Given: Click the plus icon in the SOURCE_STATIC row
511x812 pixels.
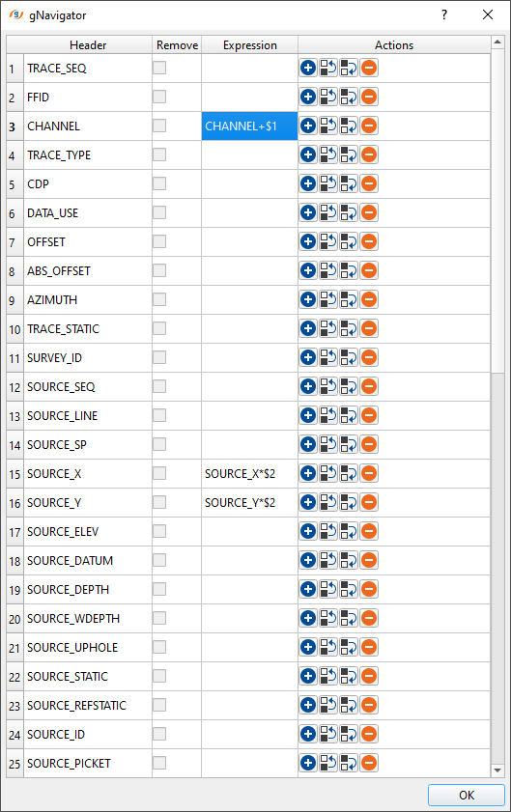Looking at the screenshot, I should [308, 676].
